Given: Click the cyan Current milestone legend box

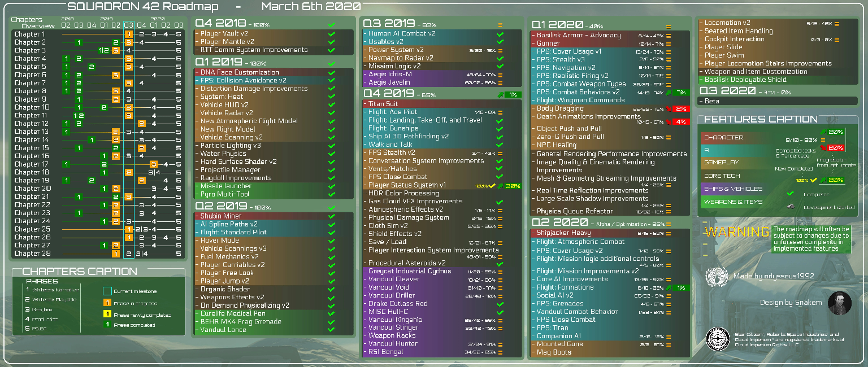Looking at the screenshot, I should (107, 291).
